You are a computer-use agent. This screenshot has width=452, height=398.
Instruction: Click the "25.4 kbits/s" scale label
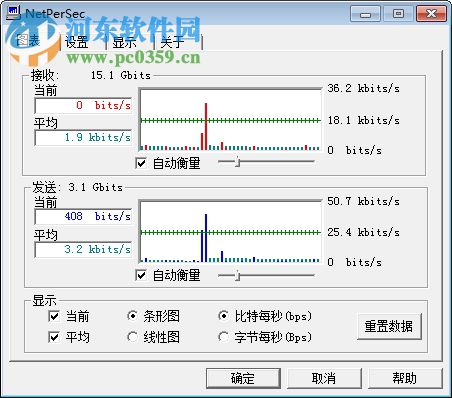point(363,232)
